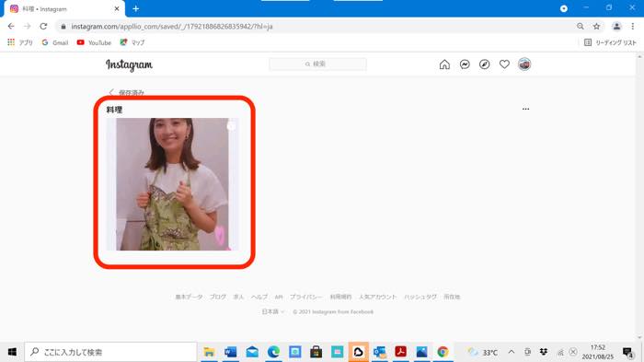Click the 所在地 footer link
The height and width of the screenshot is (362, 644).
[x=452, y=297]
